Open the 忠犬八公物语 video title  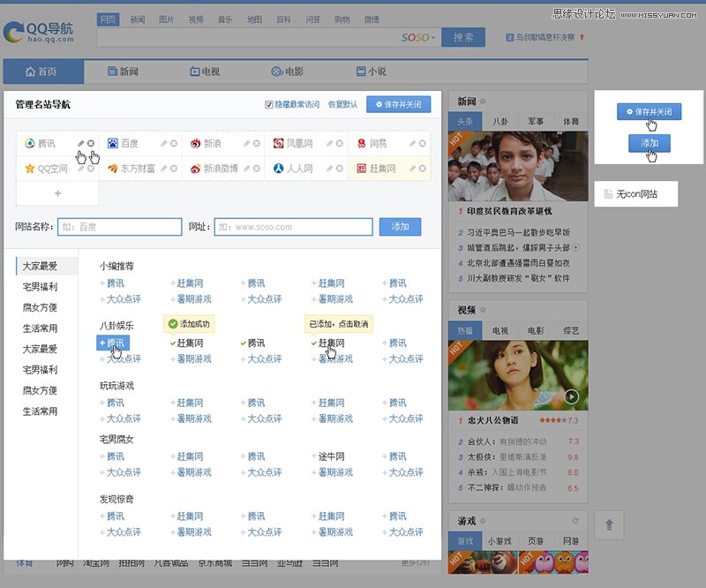pyautogui.click(x=493, y=420)
